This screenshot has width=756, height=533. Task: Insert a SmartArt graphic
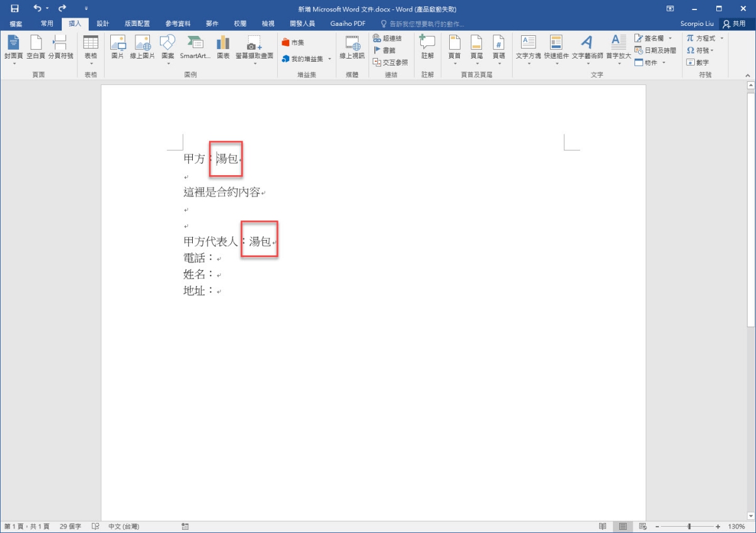pyautogui.click(x=195, y=48)
